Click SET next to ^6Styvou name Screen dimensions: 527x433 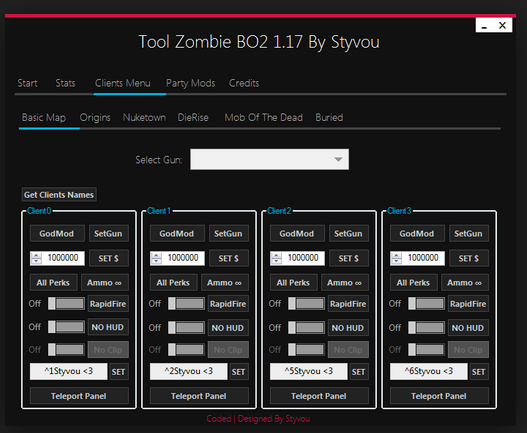[x=479, y=372]
